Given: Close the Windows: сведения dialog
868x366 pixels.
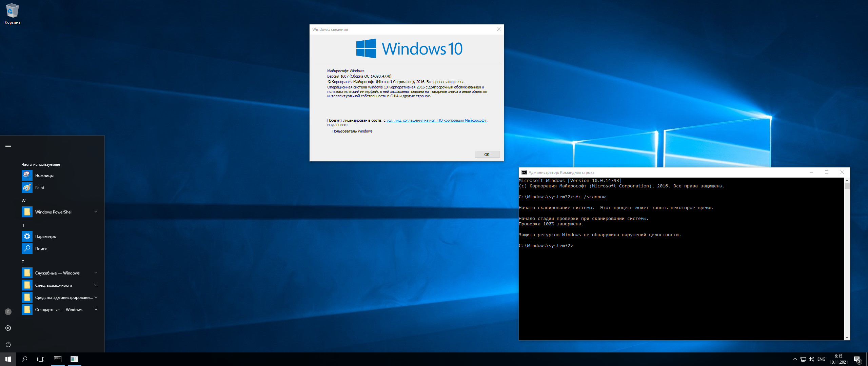Looking at the screenshot, I should pos(498,29).
